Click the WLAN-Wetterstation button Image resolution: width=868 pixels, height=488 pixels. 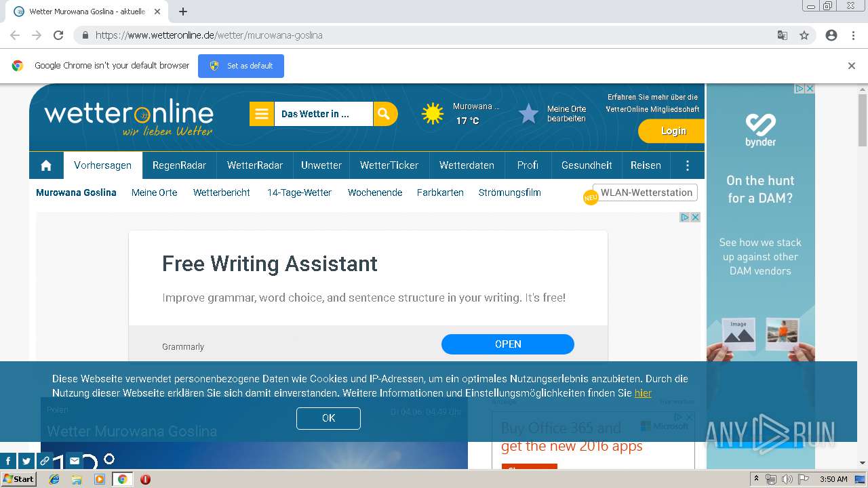(645, 192)
